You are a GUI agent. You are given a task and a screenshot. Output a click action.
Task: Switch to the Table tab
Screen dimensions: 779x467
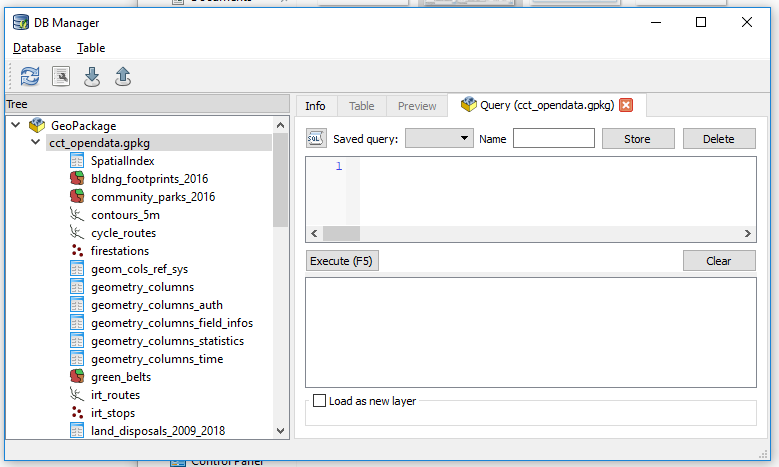tap(361, 106)
